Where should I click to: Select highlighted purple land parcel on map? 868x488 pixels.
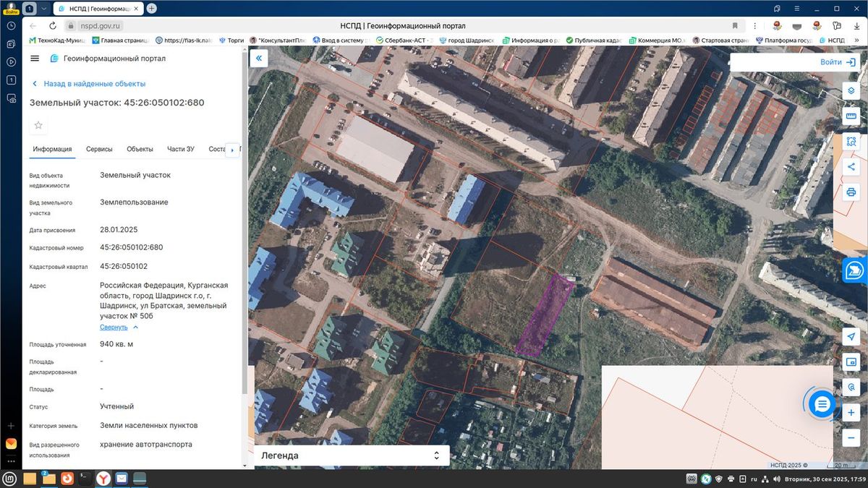pos(545,314)
